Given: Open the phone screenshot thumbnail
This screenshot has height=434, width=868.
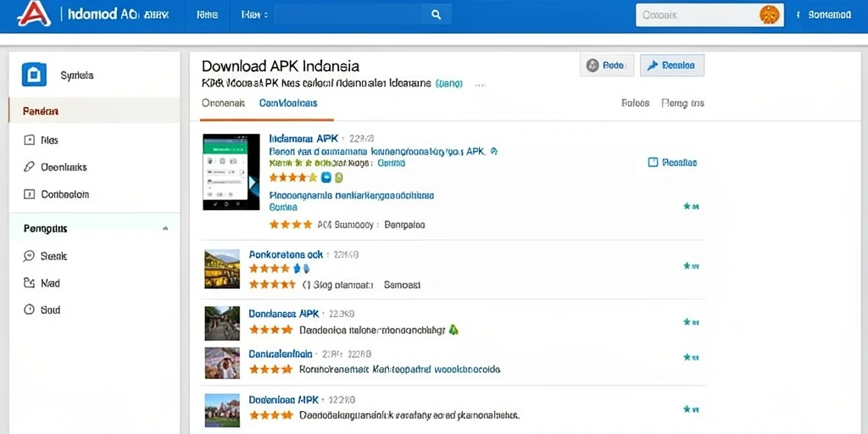Looking at the screenshot, I should 231,171.
